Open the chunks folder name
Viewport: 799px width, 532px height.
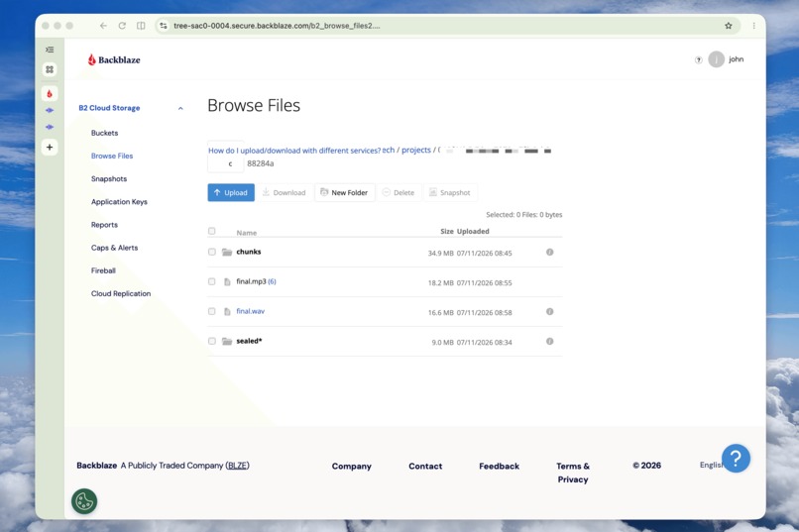coord(249,252)
